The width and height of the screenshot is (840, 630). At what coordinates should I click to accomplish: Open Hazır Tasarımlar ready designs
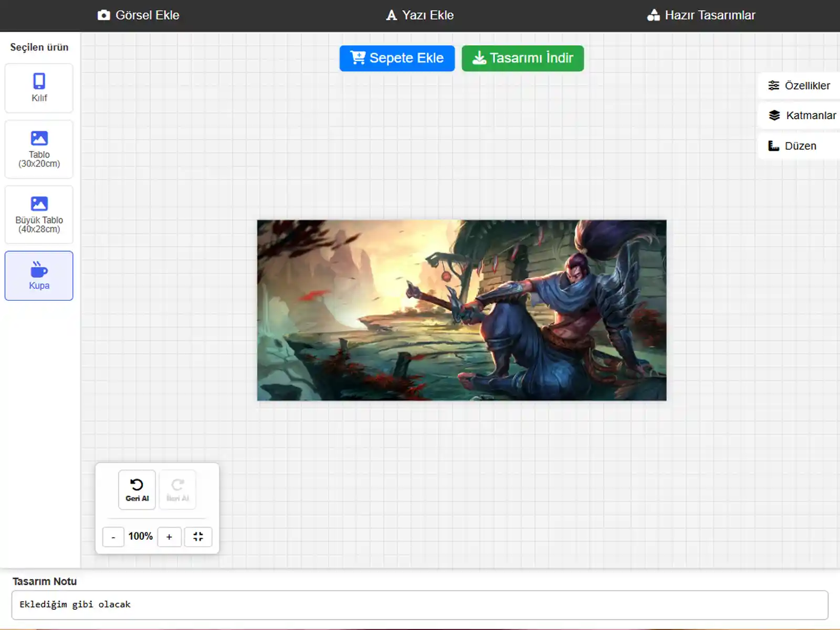coord(701,15)
